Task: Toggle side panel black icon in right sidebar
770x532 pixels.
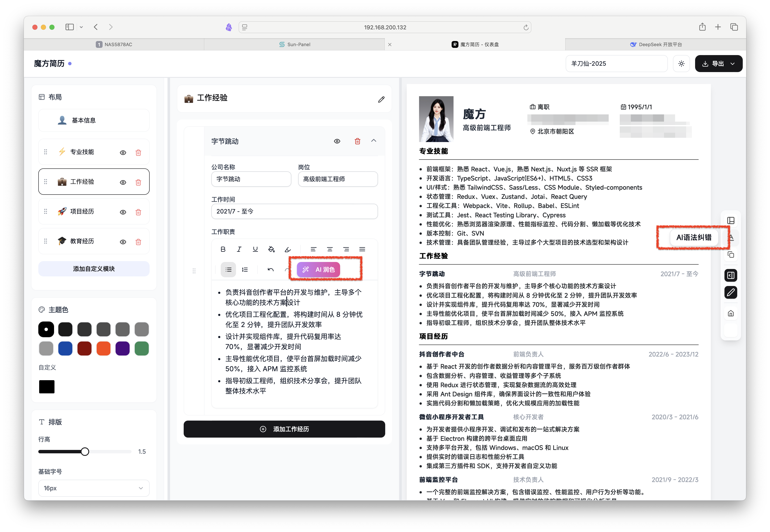Action: tap(731, 275)
